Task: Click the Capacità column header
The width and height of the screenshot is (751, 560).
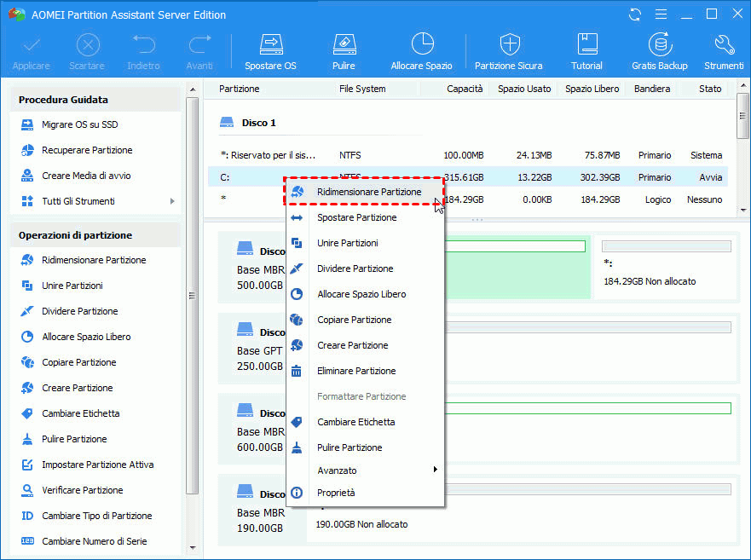Action: tap(465, 89)
